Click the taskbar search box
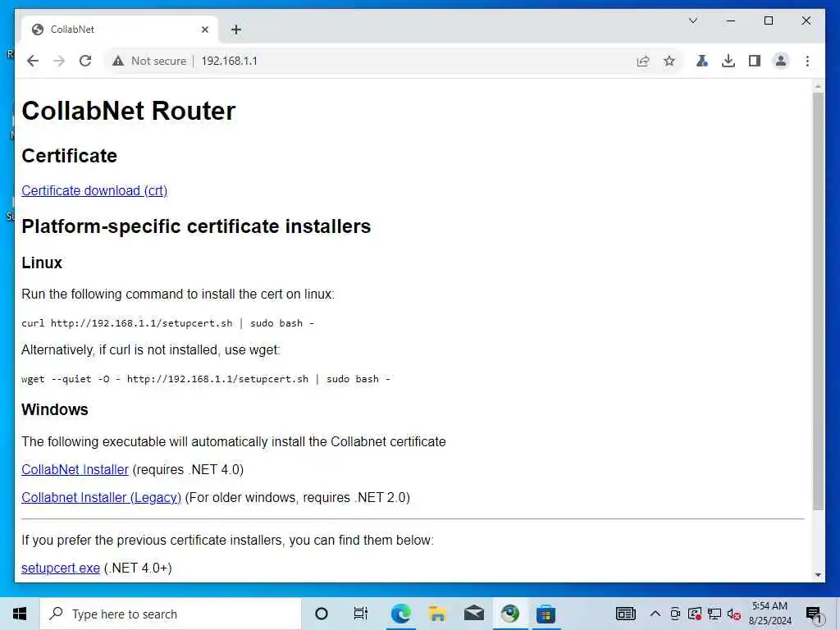 (171, 614)
